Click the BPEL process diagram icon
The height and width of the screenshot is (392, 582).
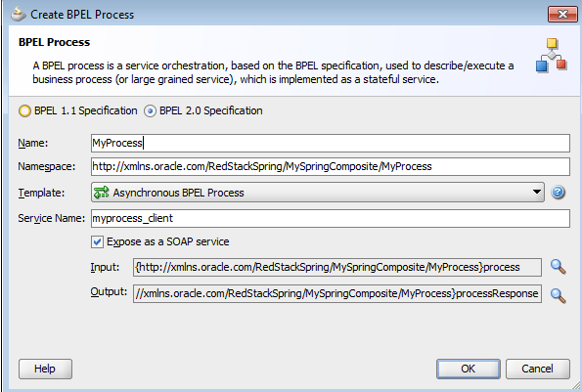552,55
